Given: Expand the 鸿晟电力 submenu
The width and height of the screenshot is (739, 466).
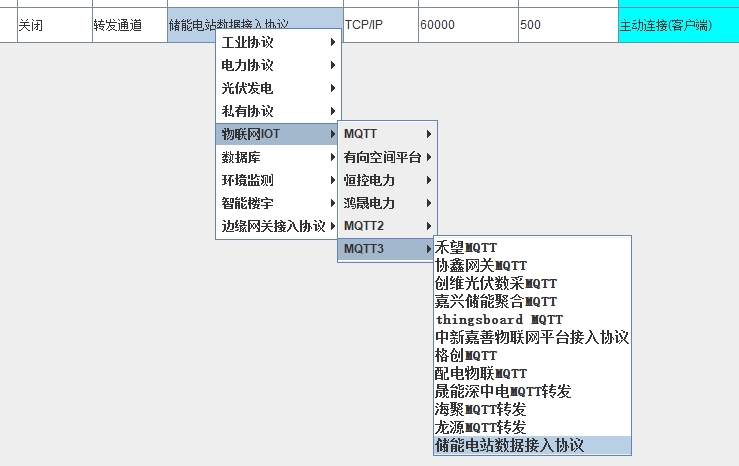Looking at the screenshot, I should pyautogui.click(x=387, y=203).
